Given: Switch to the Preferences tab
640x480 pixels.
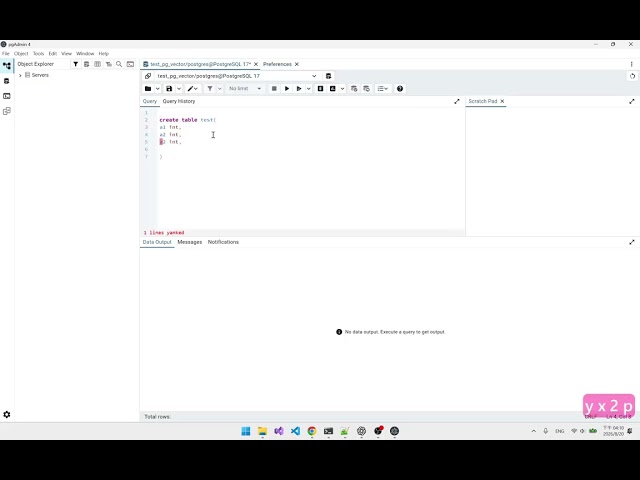Looking at the screenshot, I should [x=277, y=64].
